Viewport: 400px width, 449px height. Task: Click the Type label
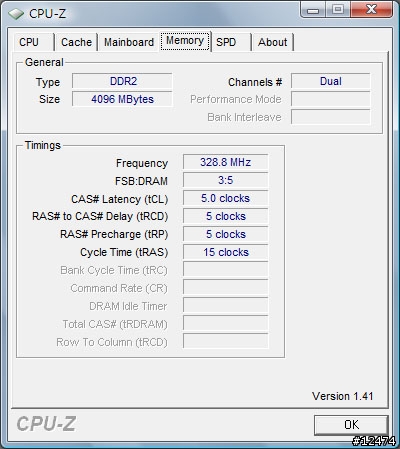click(48, 83)
